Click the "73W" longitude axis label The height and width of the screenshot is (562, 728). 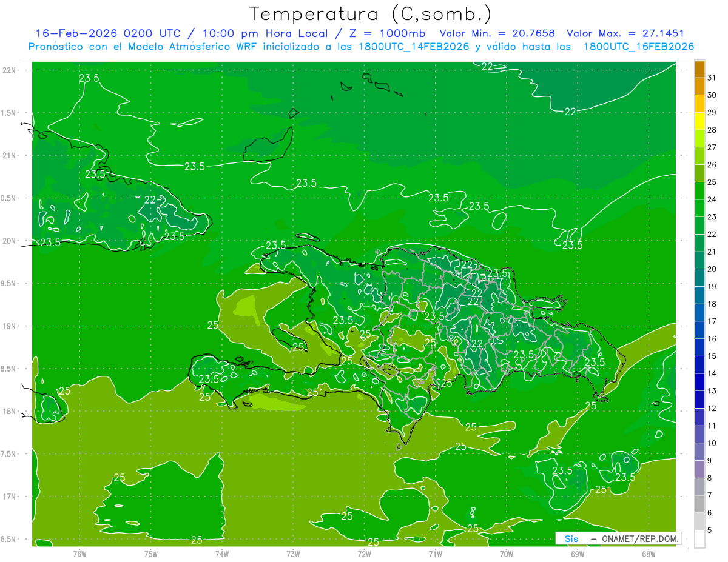click(x=293, y=554)
